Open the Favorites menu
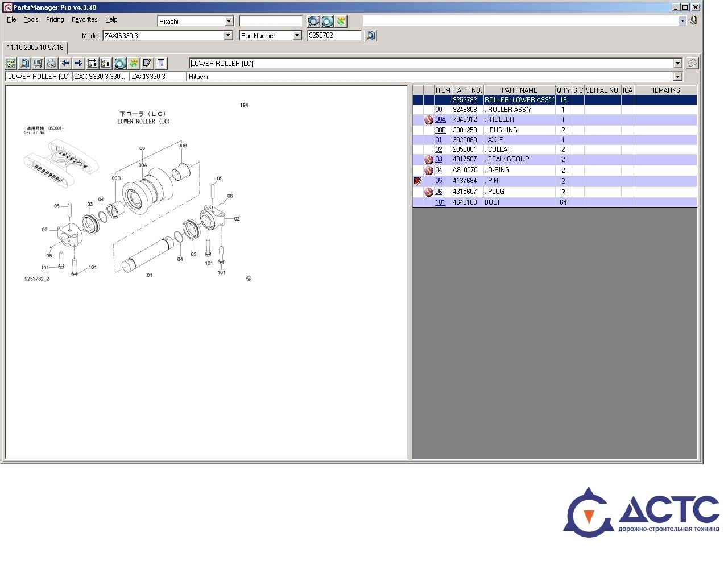The image size is (728, 565). tap(85, 19)
